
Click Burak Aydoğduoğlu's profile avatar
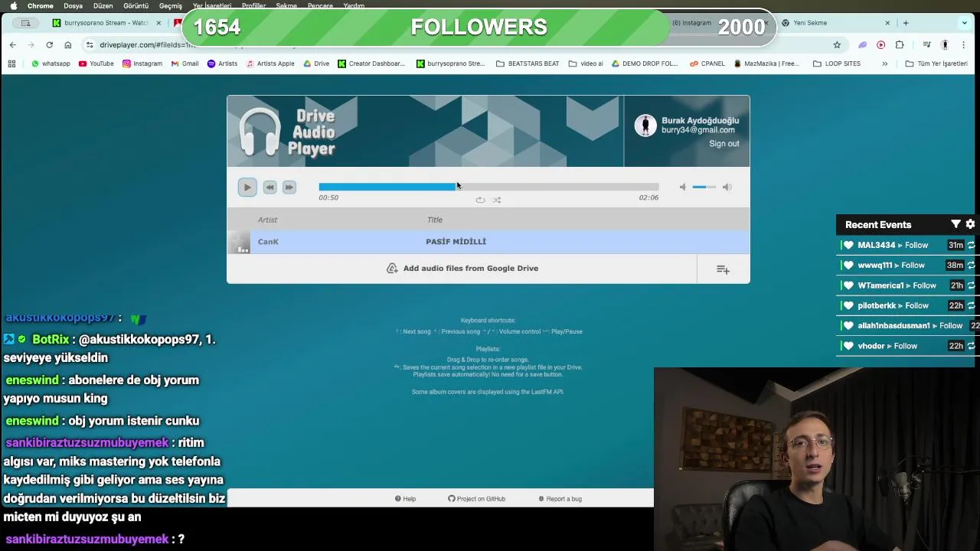(645, 126)
